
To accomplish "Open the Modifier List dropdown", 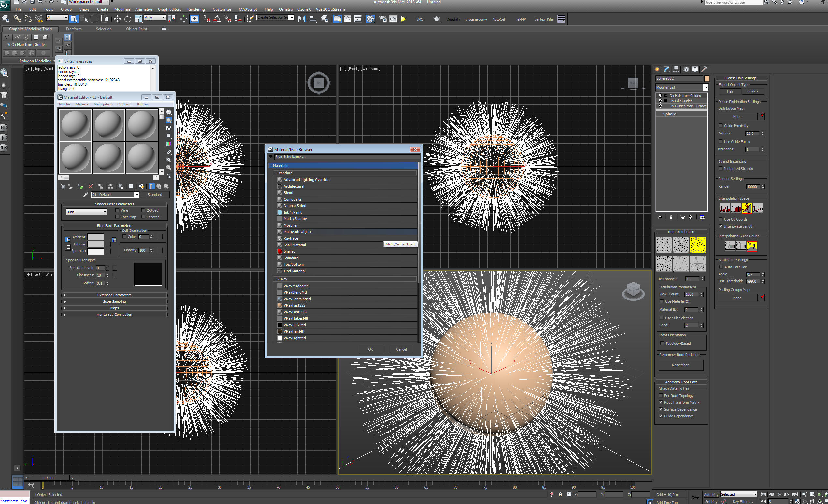I will coord(706,87).
